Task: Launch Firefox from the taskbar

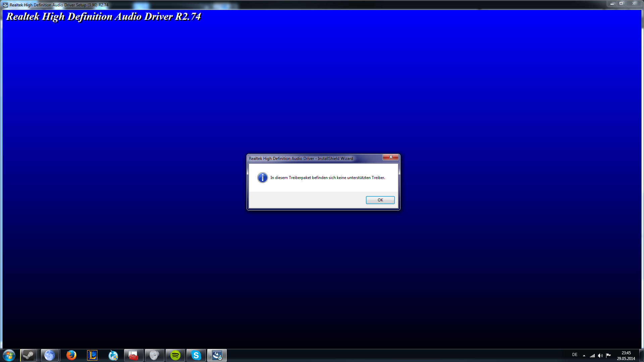Action: pos(71,355)
